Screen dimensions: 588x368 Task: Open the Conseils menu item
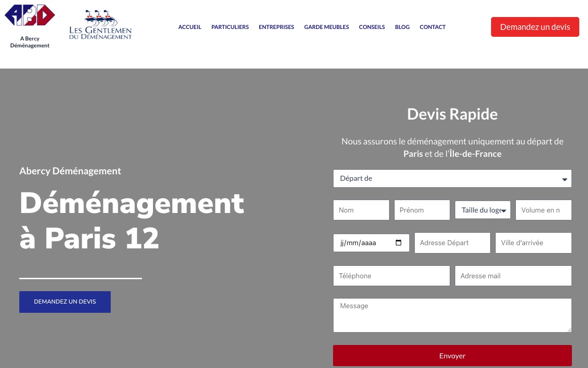(372, 27)
